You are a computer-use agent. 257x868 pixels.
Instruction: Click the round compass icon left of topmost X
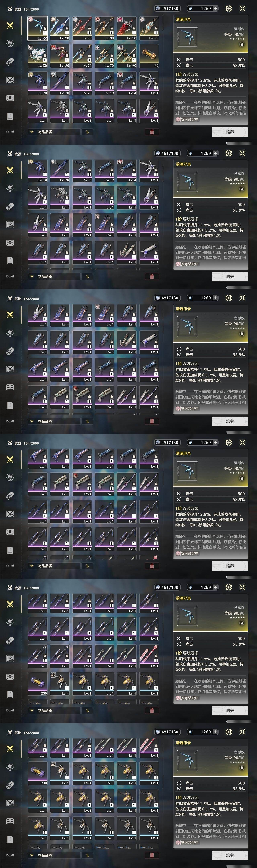coord(229,9)
